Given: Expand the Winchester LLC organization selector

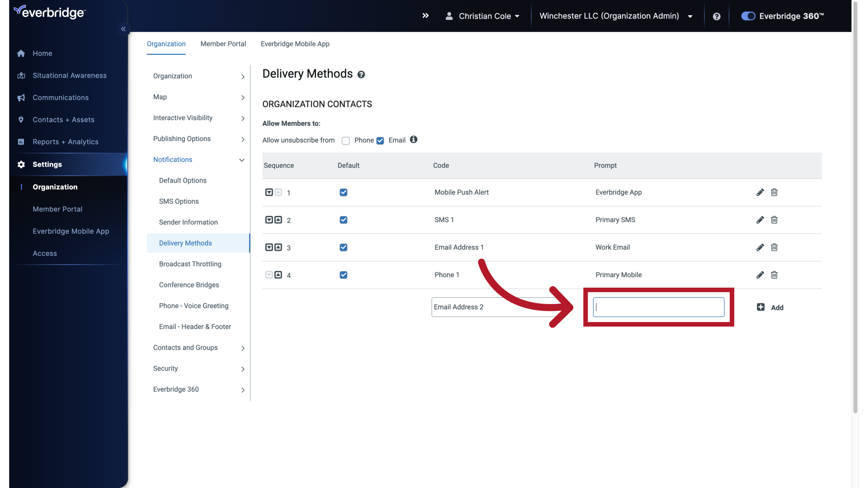Looking at the screenshot, I should click(690, 16).
